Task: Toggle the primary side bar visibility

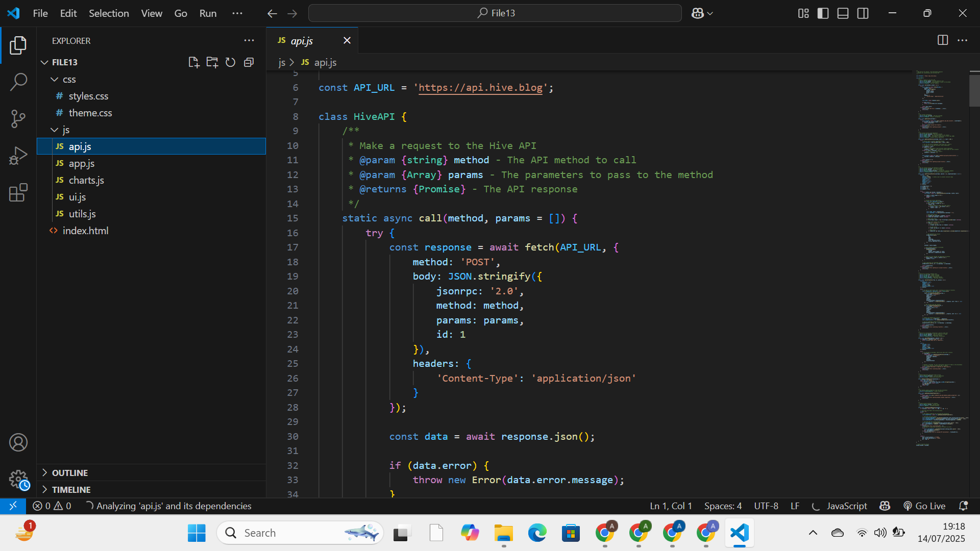Action: tap(823, 13)
